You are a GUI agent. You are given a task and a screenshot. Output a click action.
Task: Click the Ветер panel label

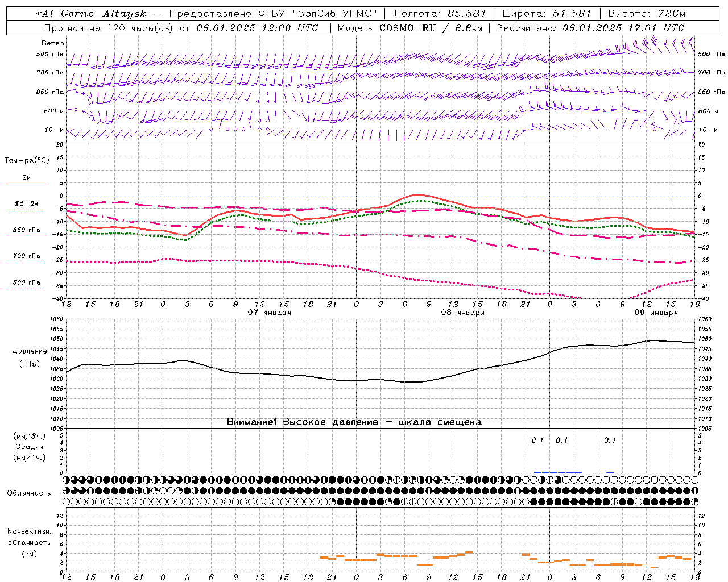click(53, 43)
